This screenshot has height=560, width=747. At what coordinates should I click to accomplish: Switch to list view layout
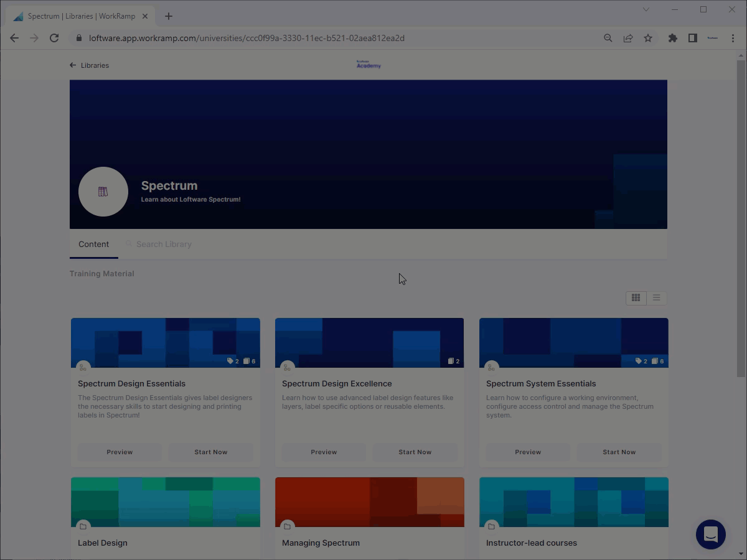656,297
